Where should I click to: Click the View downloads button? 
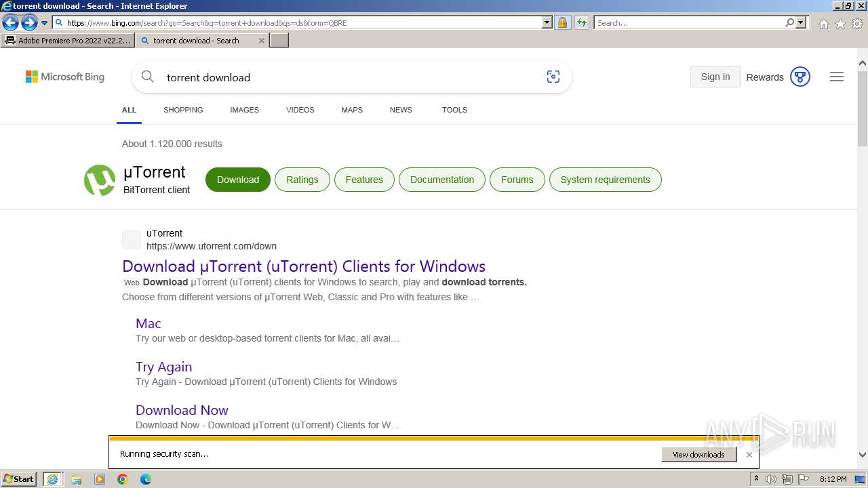pyautogui.click(x=698, y=455)
